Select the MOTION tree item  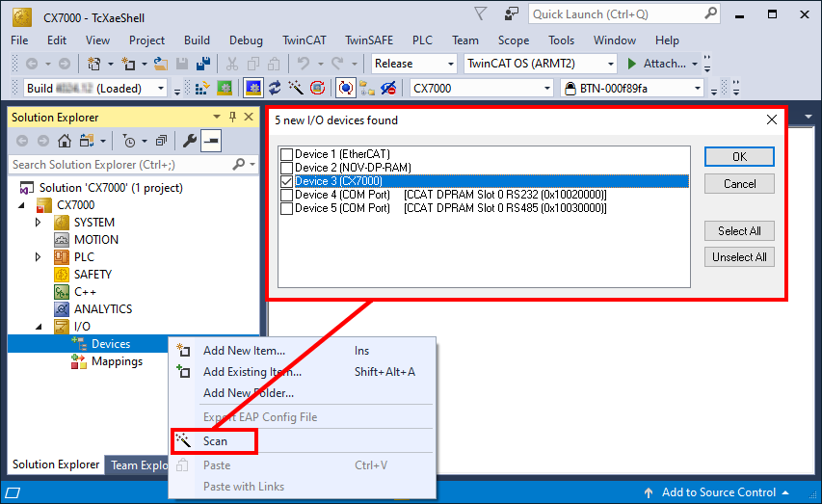[96, 240]
